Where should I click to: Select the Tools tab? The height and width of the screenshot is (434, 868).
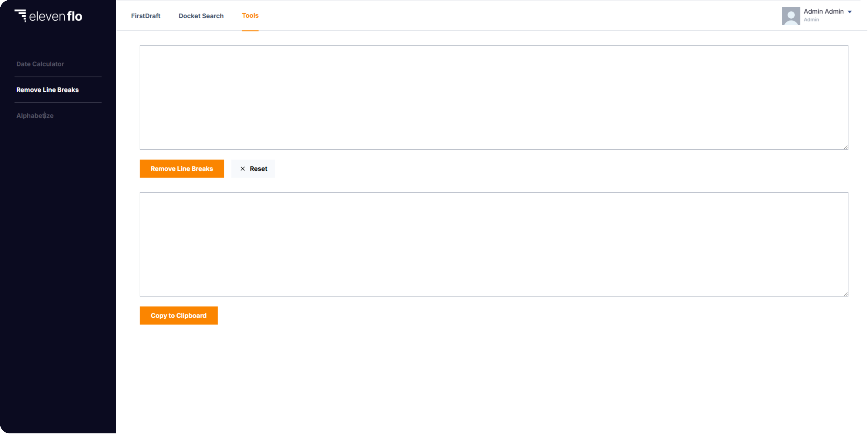point(250,15)
